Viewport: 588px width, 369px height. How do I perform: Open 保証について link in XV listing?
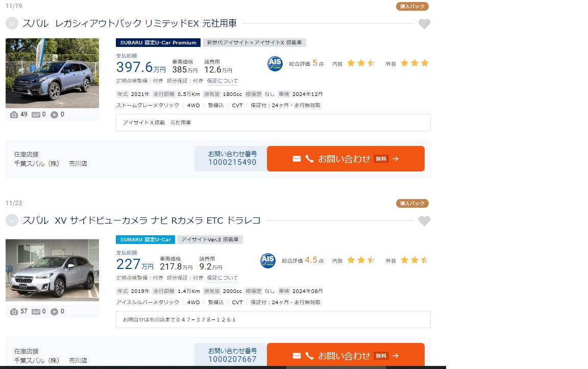pos(223,278)
